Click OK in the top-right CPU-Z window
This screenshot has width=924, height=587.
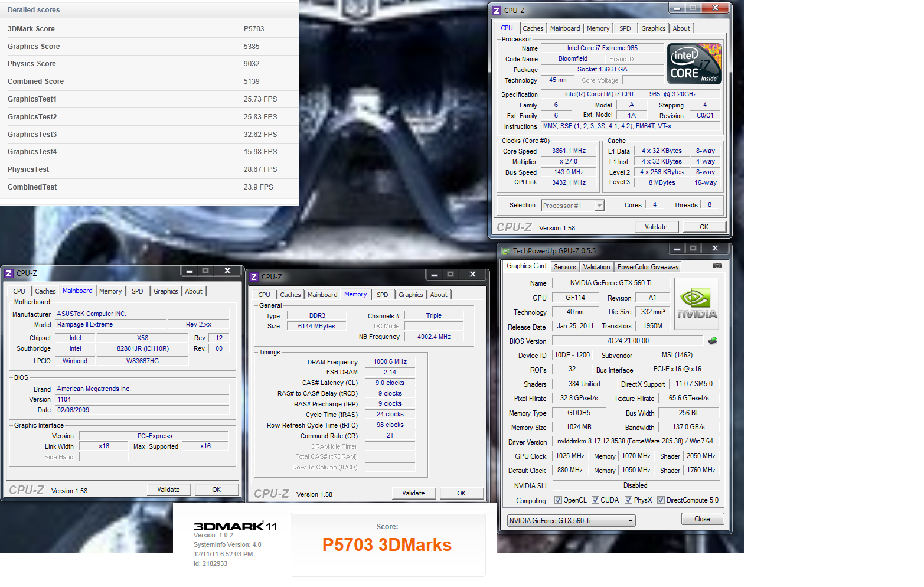[x=704, y=227]
